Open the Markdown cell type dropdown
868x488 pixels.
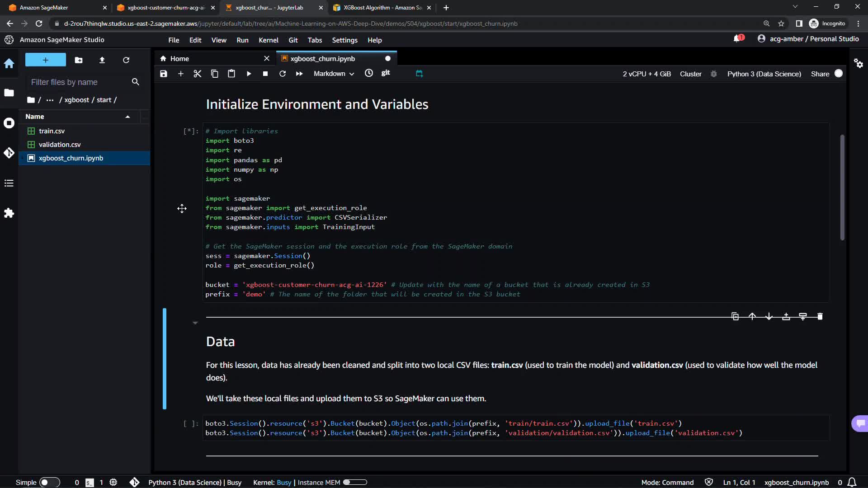[x=334, y=74]
